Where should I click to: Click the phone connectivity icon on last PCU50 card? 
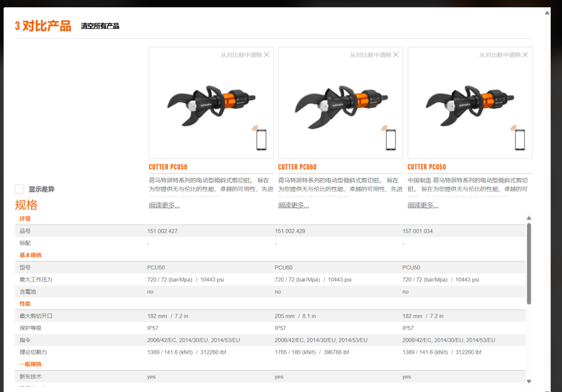click(x=519, y=138)
